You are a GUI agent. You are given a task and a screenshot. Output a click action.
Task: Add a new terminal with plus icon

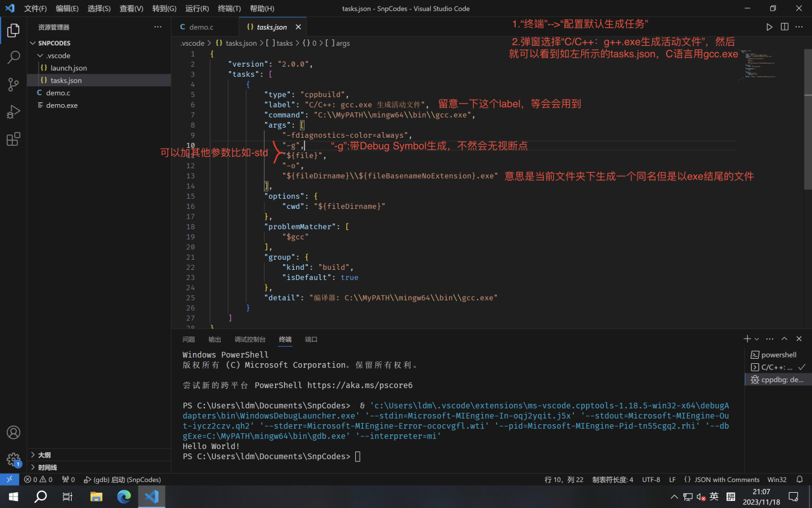(x=747, y=339)
